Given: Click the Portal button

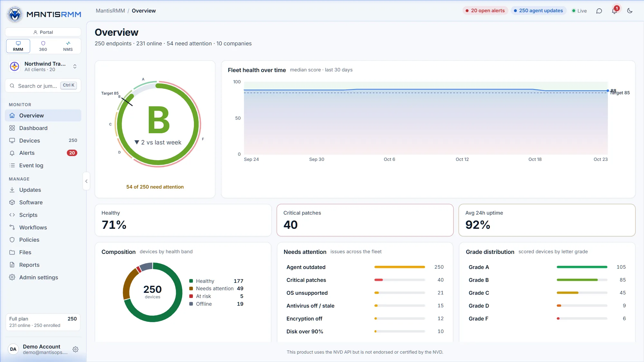Looking at the screenshot, I should (x=43, y=32).
